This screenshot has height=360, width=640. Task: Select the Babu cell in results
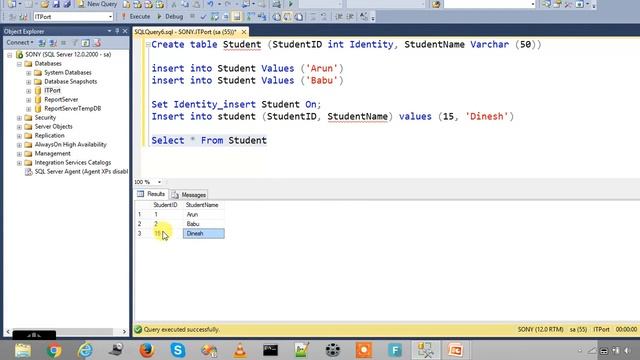(203, 224)
